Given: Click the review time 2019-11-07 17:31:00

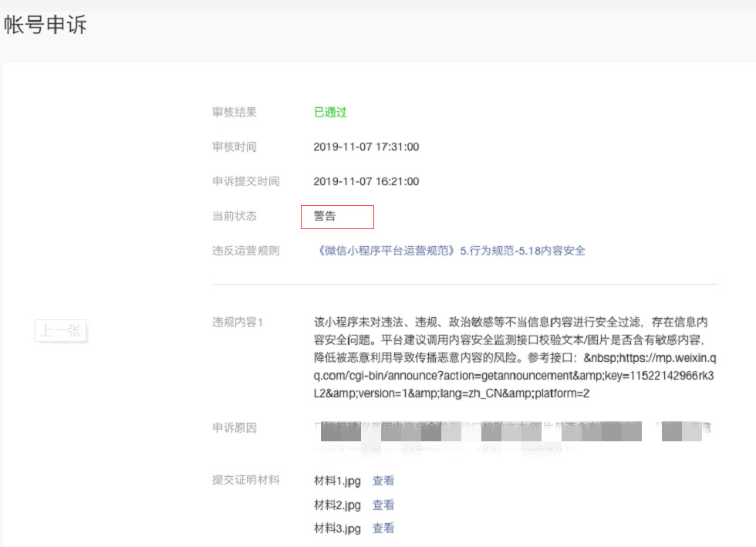Looking at the screenshot, I should (366, 147).
